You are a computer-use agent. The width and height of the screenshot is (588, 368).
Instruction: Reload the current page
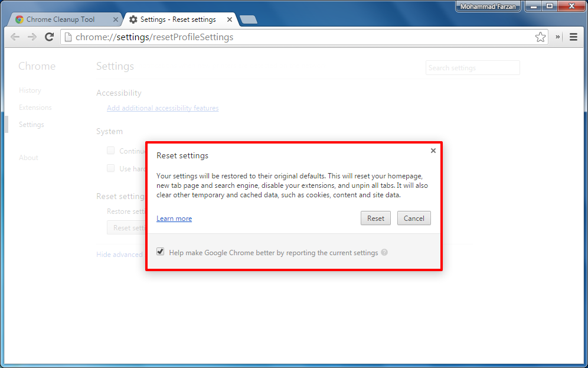pyautogui.click(x=49, y=37)
